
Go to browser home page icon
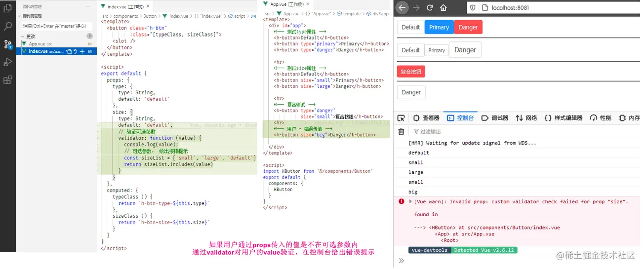coord(443,7)
